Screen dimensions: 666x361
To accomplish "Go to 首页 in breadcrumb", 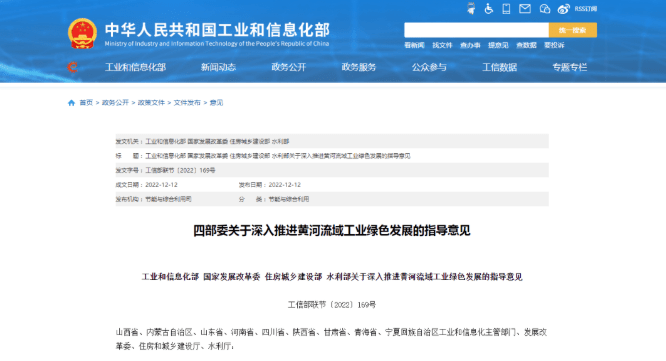I will coord(86,103).
